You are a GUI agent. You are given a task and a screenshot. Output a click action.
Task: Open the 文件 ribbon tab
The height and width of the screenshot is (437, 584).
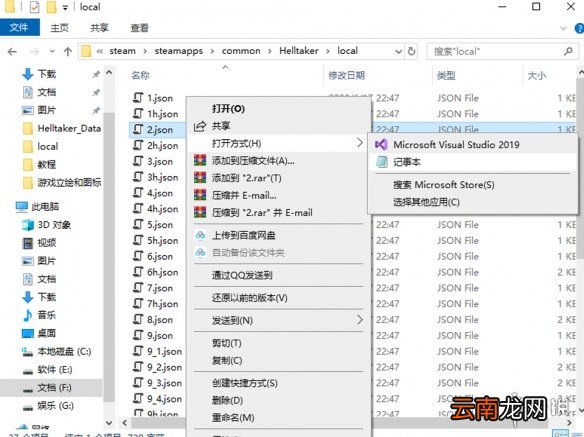pyautogui.click(x=19, y=27)
